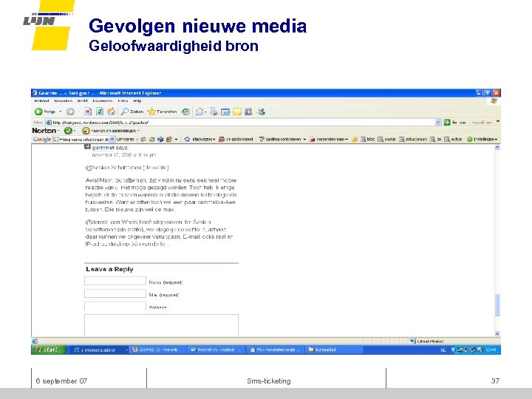Expand the Google search box dropdown

(112, 140)
